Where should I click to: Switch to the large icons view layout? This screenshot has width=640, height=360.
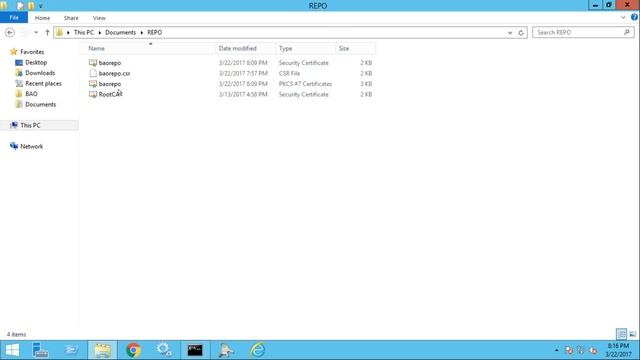click(x=632, y=334)
